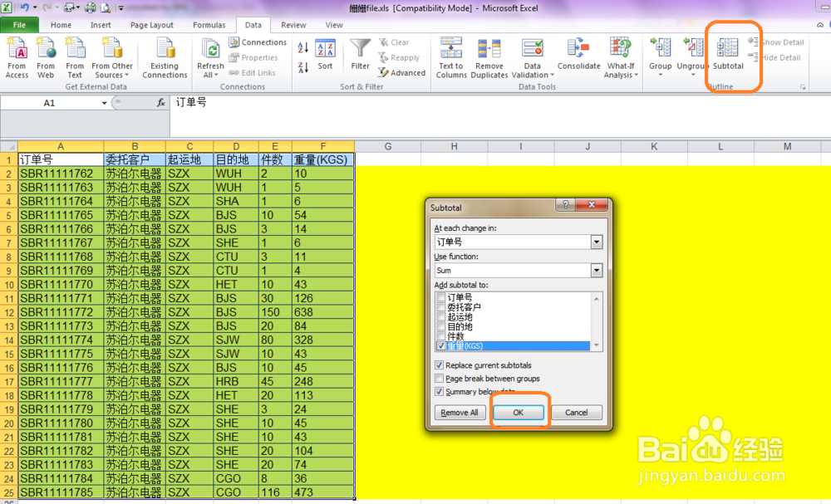831x504 pixels.
Task: Open the Sort dialog
Action: click(x=325, y=55)
